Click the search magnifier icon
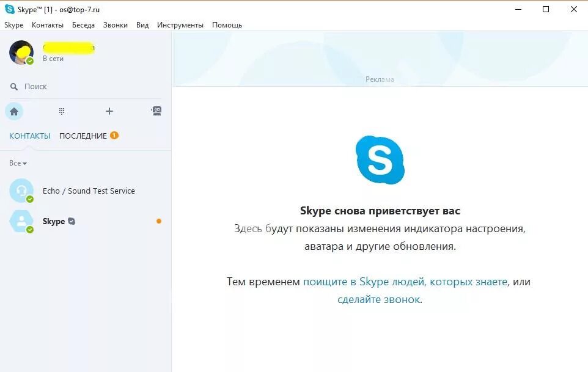Screen dimensions: 588x372 click(x=14, y=87)
